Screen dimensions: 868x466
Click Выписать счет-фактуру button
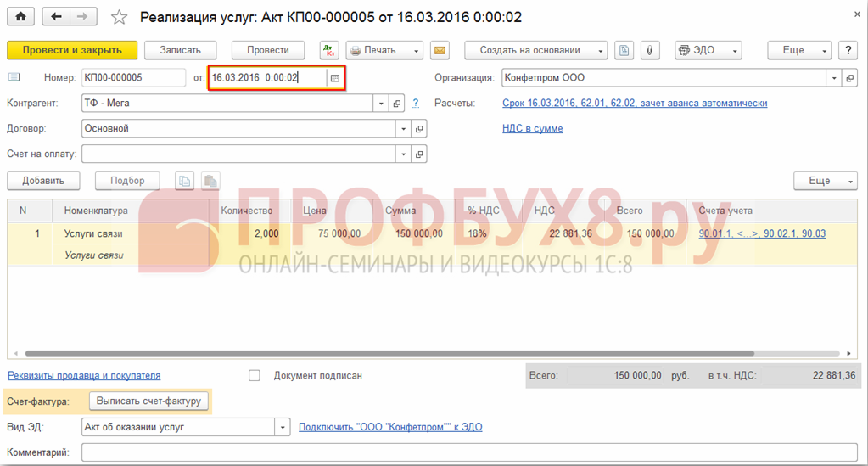coord(148,401)
